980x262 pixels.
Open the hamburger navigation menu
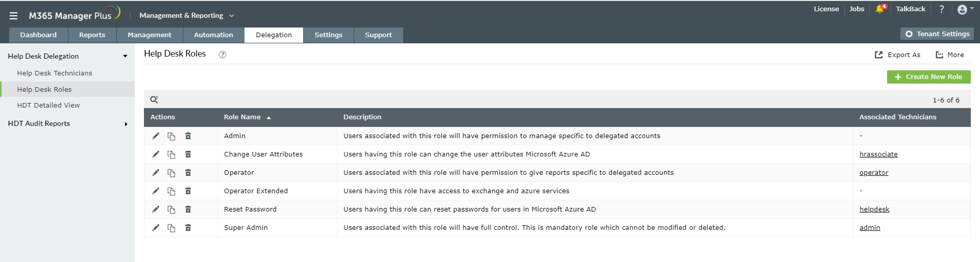(14, 16)
